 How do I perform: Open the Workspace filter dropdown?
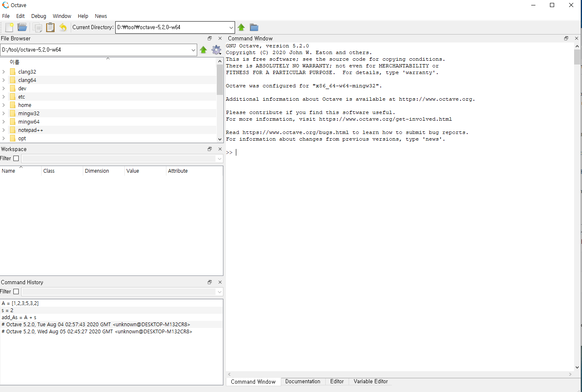coord(219,159)
